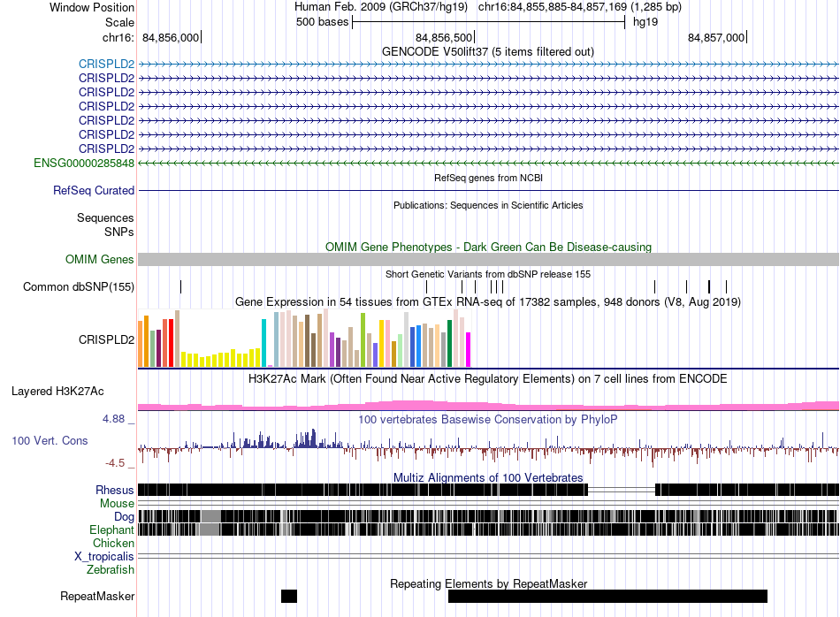Click the chr16: ruler label
The image size is (840, 617).
(x=118, y=37)
